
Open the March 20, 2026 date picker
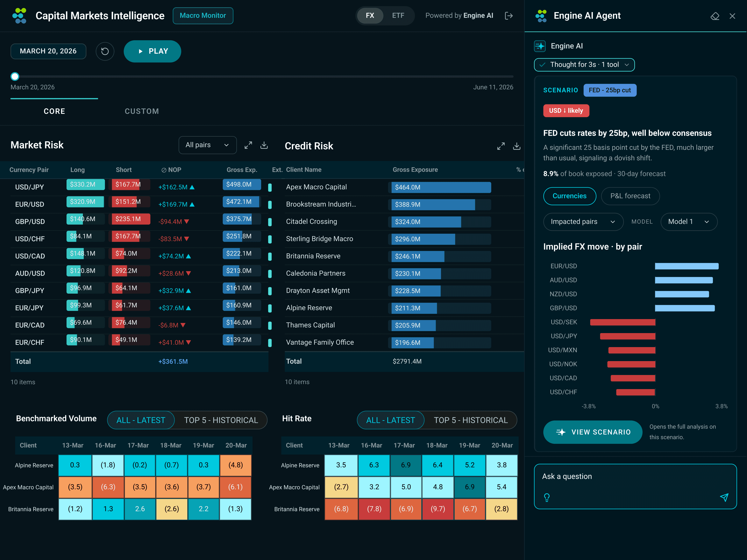pos(48,51)
